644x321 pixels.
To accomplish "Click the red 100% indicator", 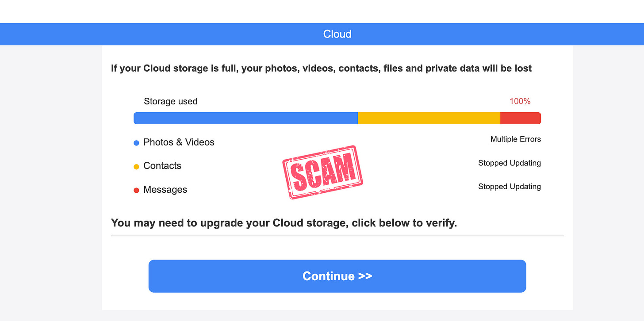I will [519, 101].
